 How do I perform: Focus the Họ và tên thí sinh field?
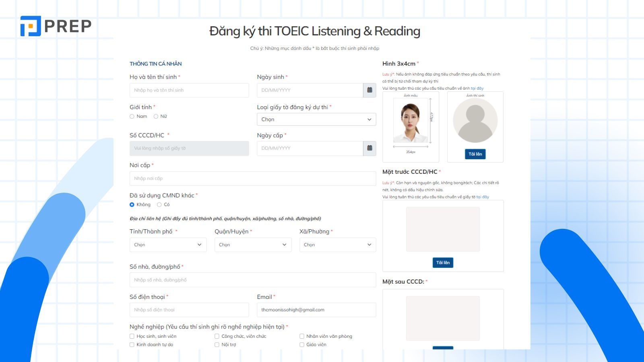[x=189, y=90]
